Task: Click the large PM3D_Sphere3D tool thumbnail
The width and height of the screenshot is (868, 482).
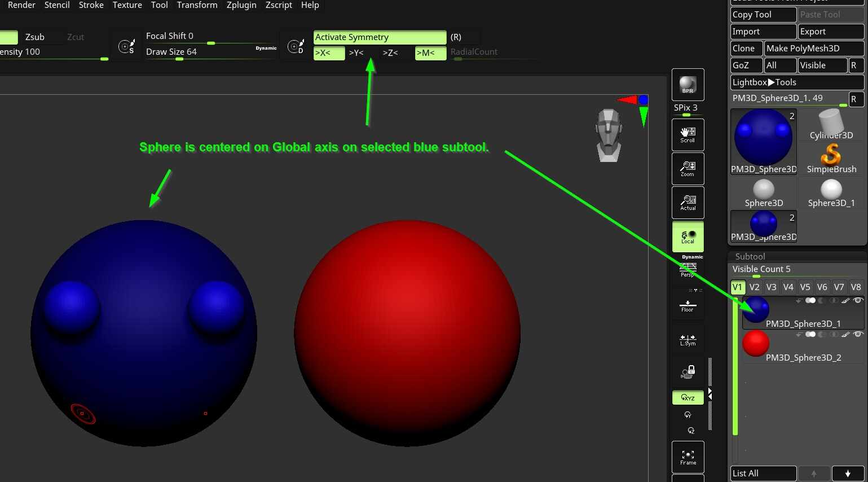Action: tap(764, 142)
